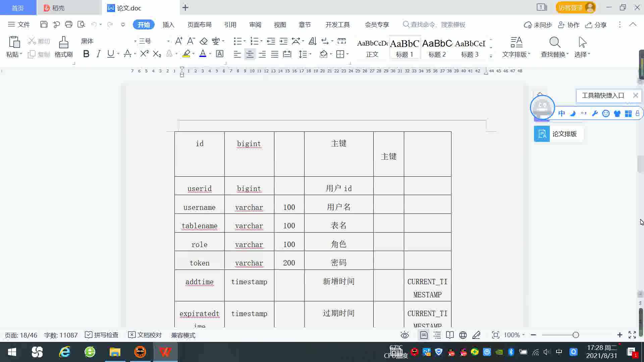Viewport: 644px width, 362px height.
Task: Toggle bold formatting
Action: 86,54
